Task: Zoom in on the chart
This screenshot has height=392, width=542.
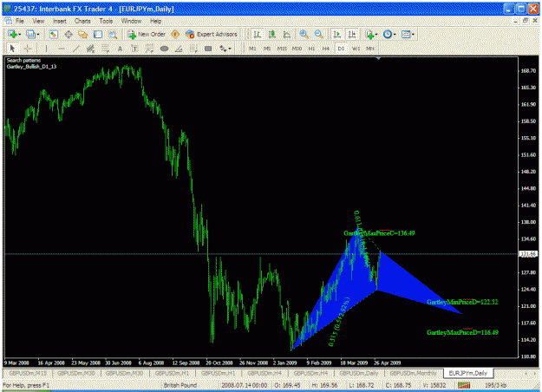Action: 304,34
